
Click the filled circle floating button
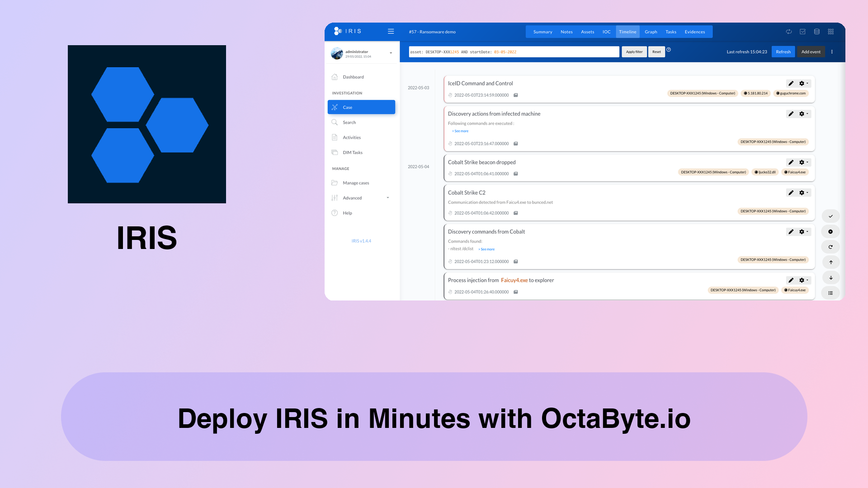830,232
